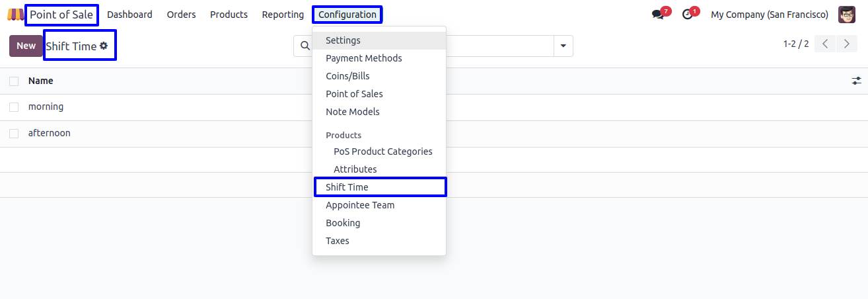This screenshot has width=868, height=299.
Task: Click the user avatar in the top bar
Action: tap(847, 15)
